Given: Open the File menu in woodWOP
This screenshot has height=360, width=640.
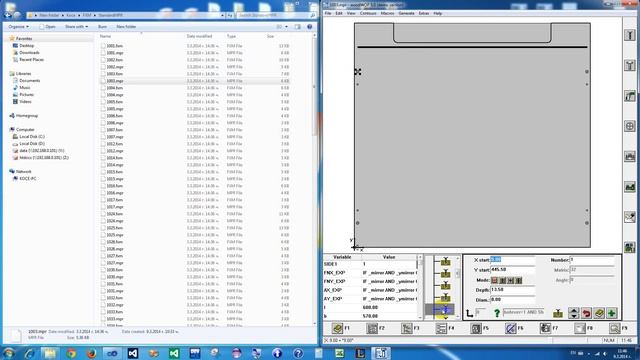Looking at the screenshot, I should tap(328, 13).
